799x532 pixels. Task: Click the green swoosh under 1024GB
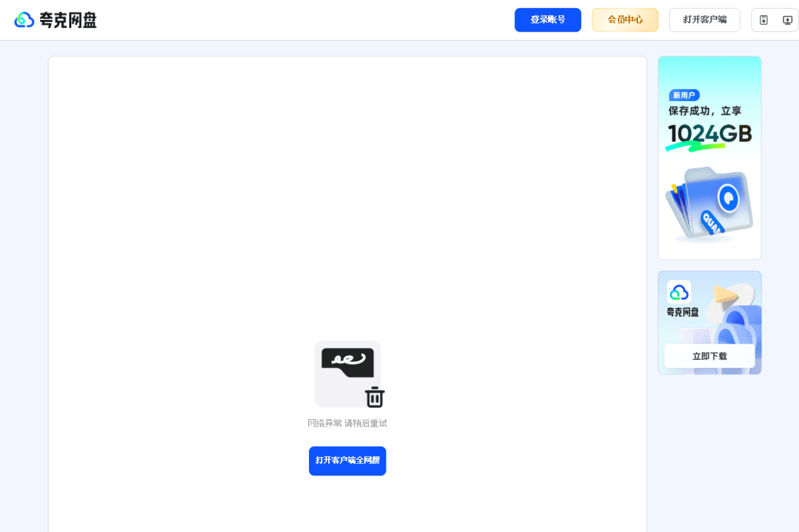click(x=694, y=147)
